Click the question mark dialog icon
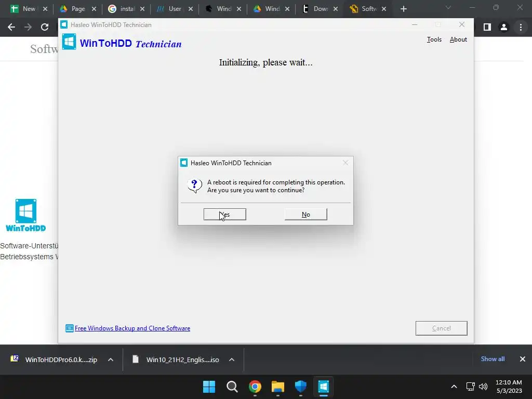532x399 pixels. point(195,186)
